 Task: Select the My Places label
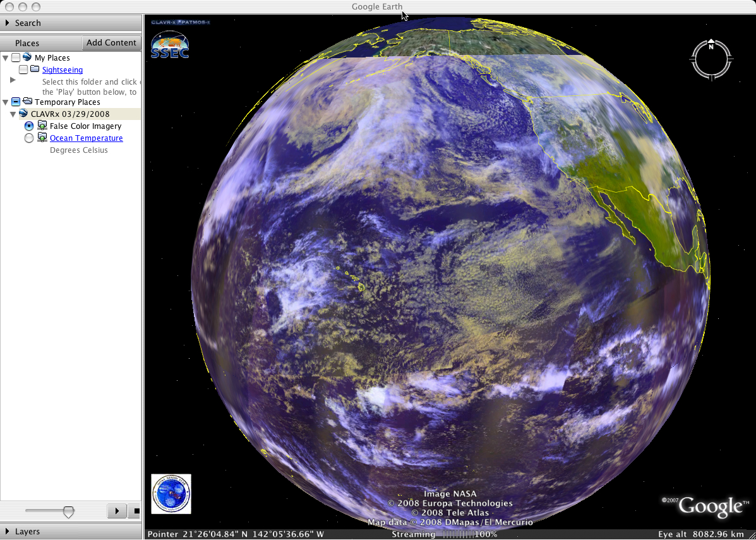[52, 58]
